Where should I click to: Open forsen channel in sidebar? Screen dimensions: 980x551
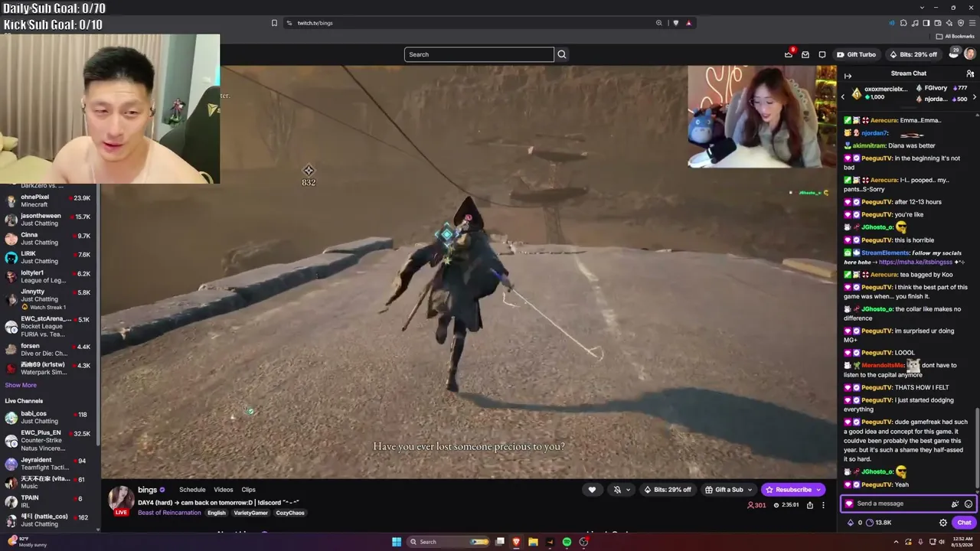(48, 350)
